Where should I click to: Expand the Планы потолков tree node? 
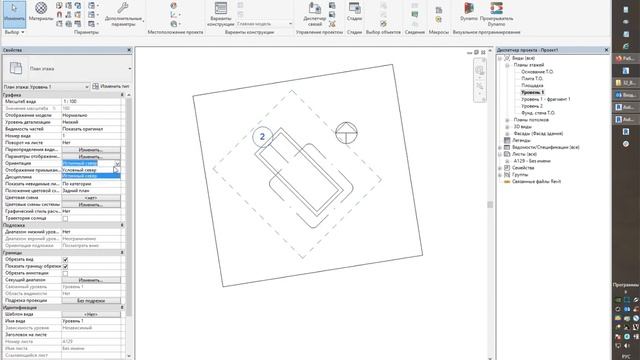click(x=507, y=120)
